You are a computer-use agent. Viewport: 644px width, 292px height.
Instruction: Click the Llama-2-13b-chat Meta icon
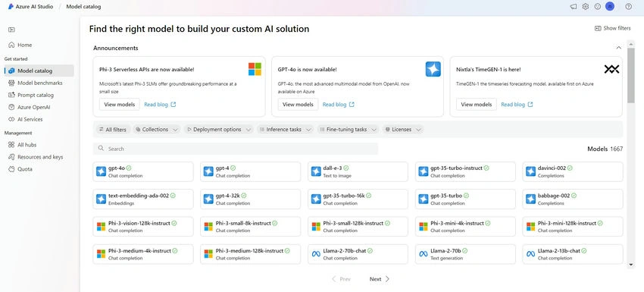click(530, 254)
